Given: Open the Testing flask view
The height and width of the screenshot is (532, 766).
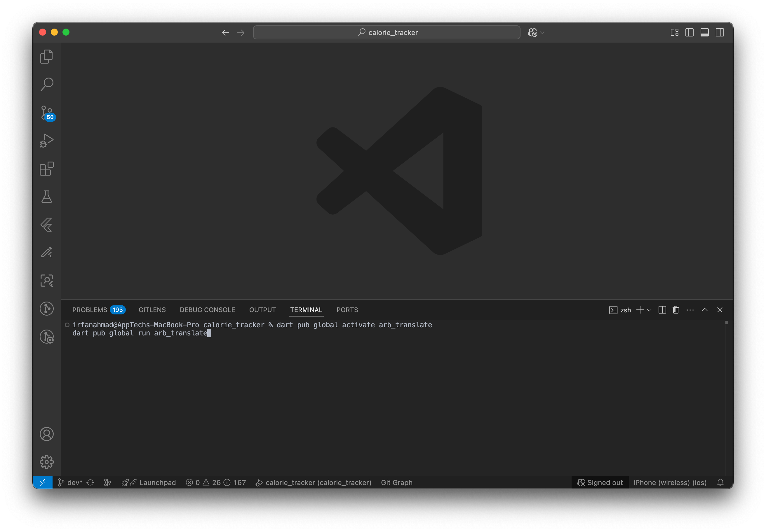Looking at the screenshot, I should [x=46, y=197].
